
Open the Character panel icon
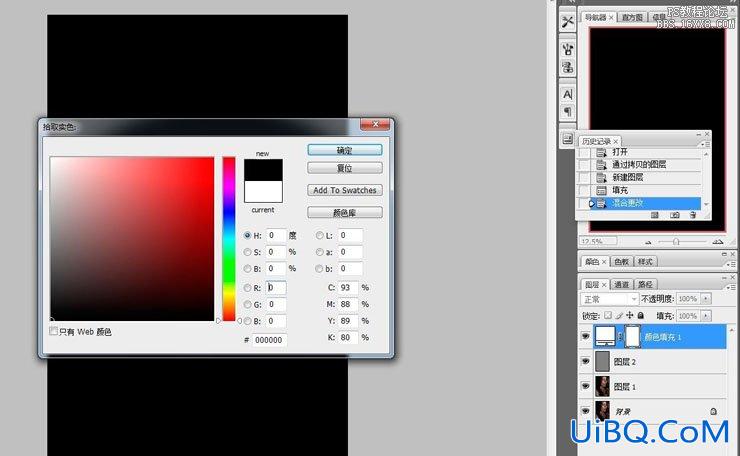tap(567, 94)
